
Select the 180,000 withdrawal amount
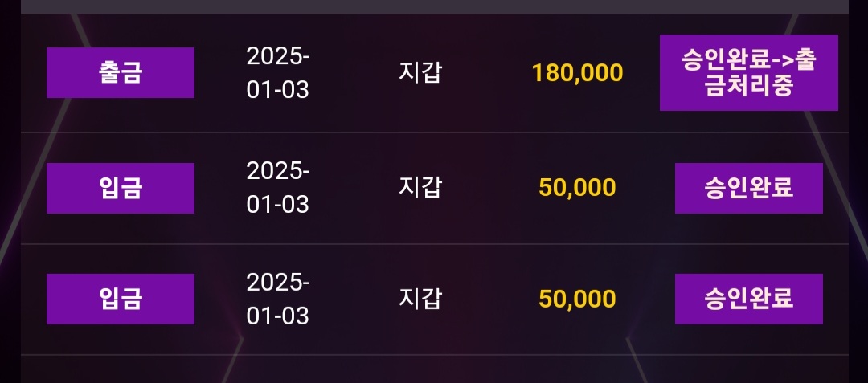[x=577, y=73]
